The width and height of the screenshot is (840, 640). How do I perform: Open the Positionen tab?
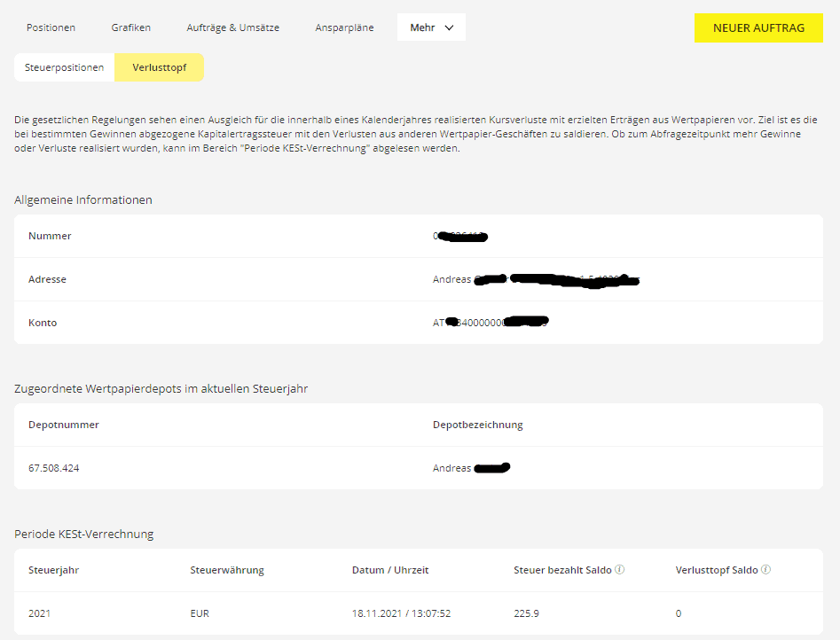tap(51, 27)
